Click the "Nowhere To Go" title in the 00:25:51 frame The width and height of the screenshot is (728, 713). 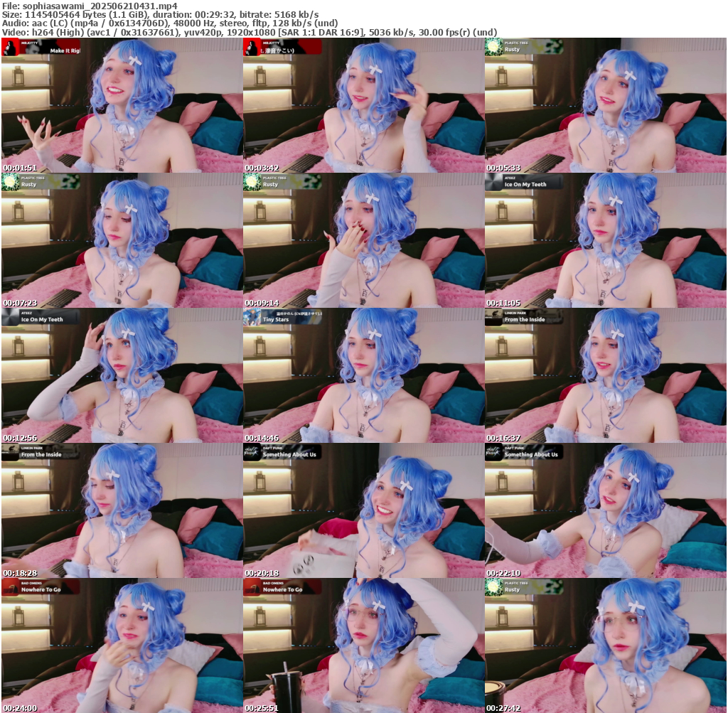[x=282, y=589]
